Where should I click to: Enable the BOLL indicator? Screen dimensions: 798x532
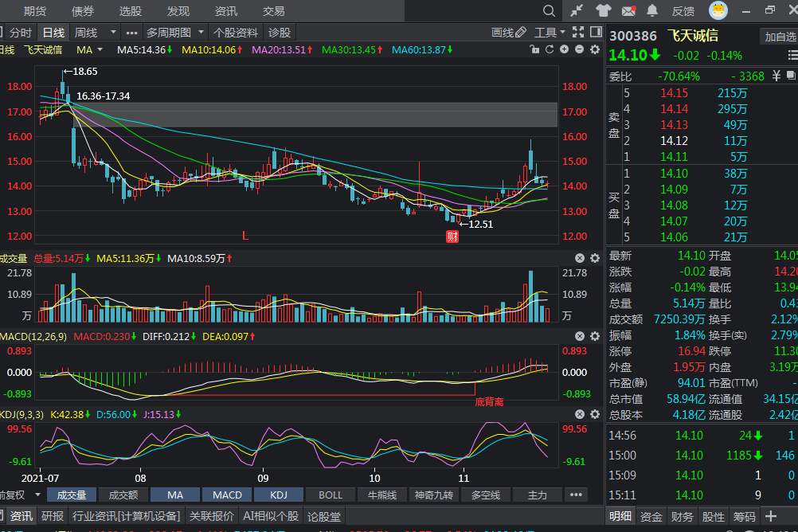[331, 495]
